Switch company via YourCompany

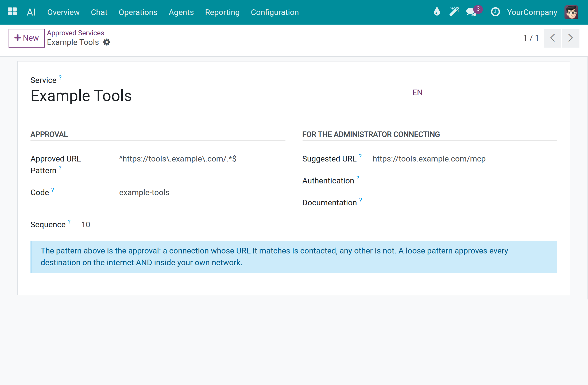coord(532,12)
